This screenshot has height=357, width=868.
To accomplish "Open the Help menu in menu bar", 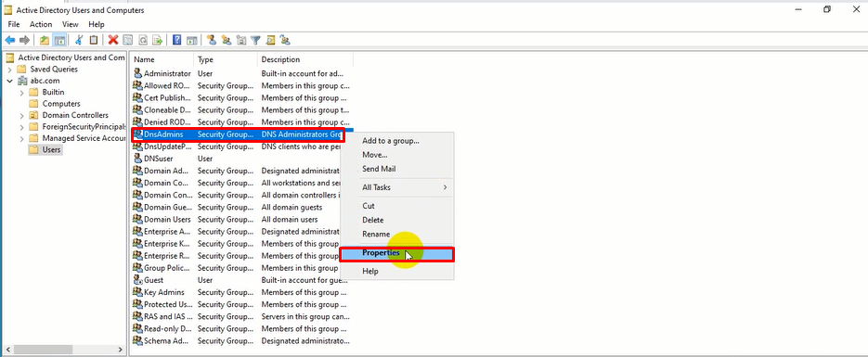I will (97, 24).
